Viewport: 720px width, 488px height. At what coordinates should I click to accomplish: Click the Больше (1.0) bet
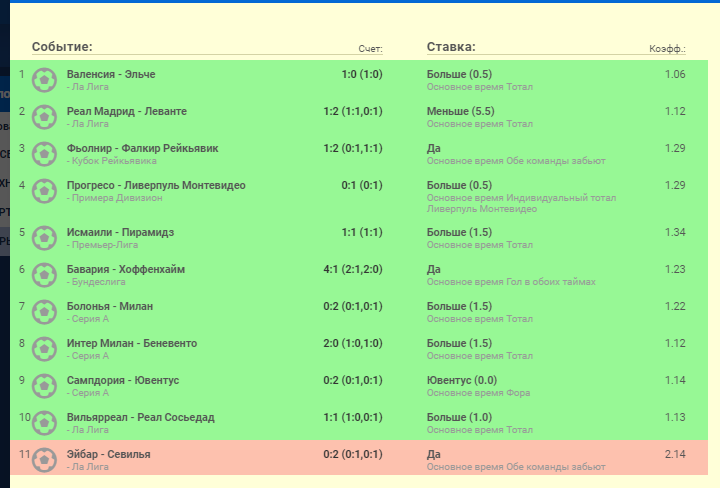click(x=459, y=417)
